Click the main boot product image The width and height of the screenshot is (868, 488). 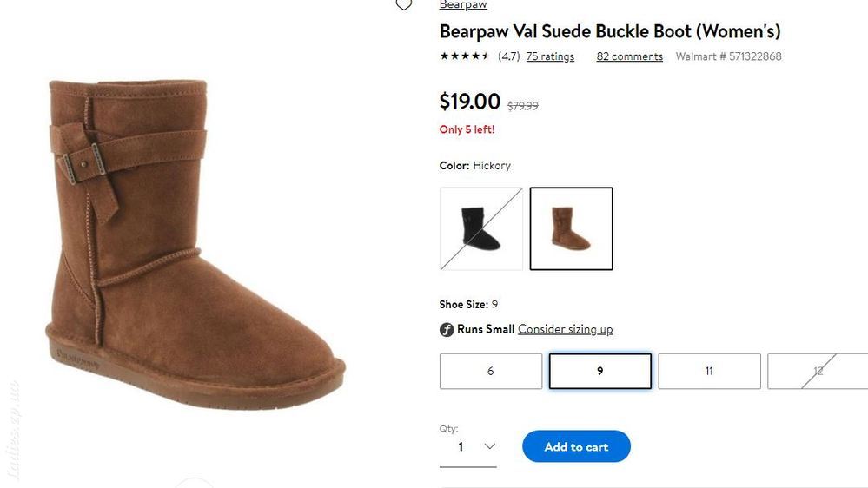[195, 243]
